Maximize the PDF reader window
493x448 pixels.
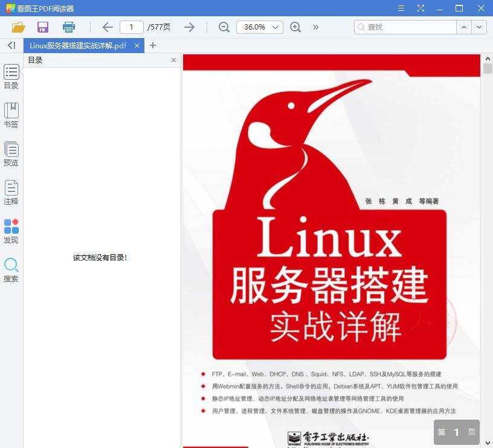click(459, 8)
